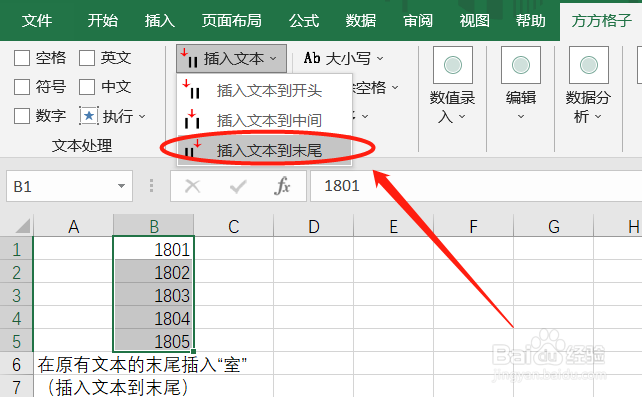Expand the 数据分析 dropdown arrow
Screen dimensions: 642x397
point(598,117)
